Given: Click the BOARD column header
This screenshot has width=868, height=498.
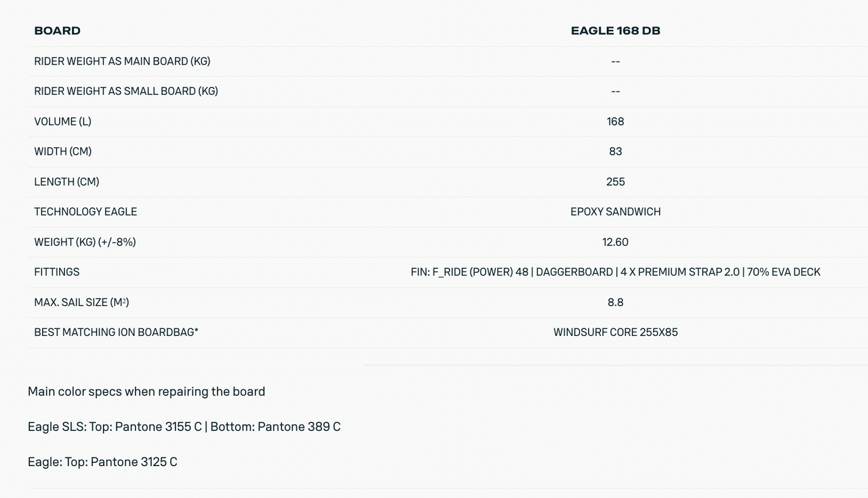Looking at the screenshot, I should (58, 31).
